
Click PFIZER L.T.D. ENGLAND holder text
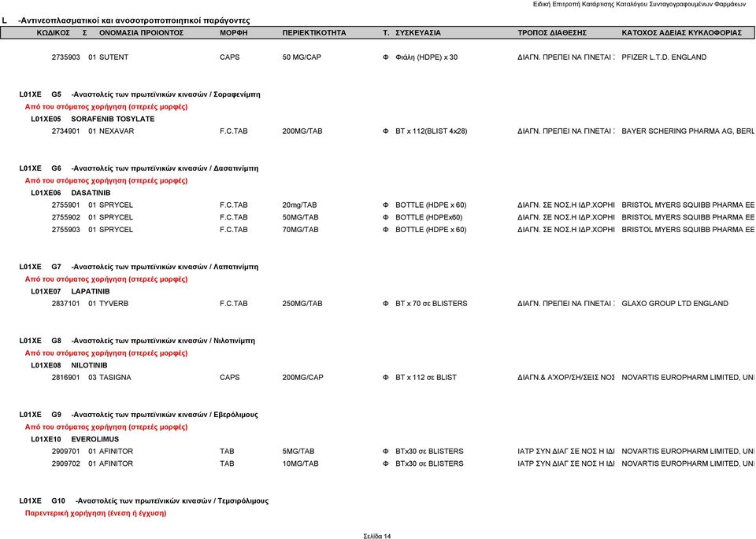(664, 57)
